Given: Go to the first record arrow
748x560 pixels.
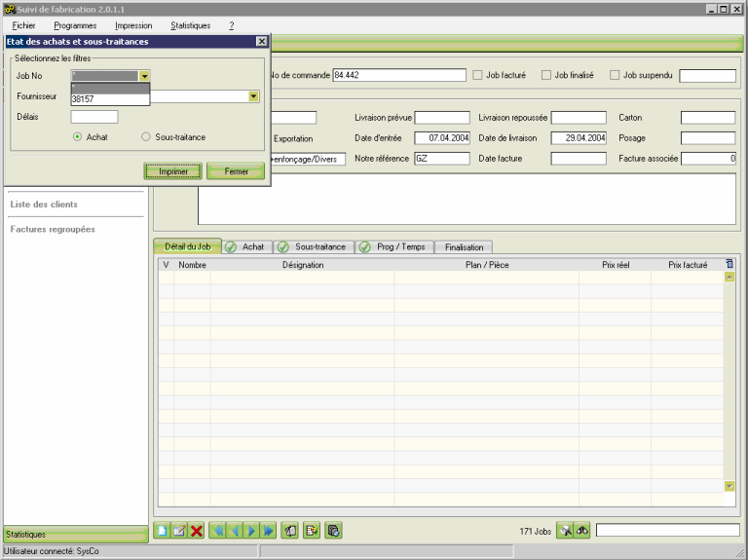Looking at the screenshot, I should [217, 531].
